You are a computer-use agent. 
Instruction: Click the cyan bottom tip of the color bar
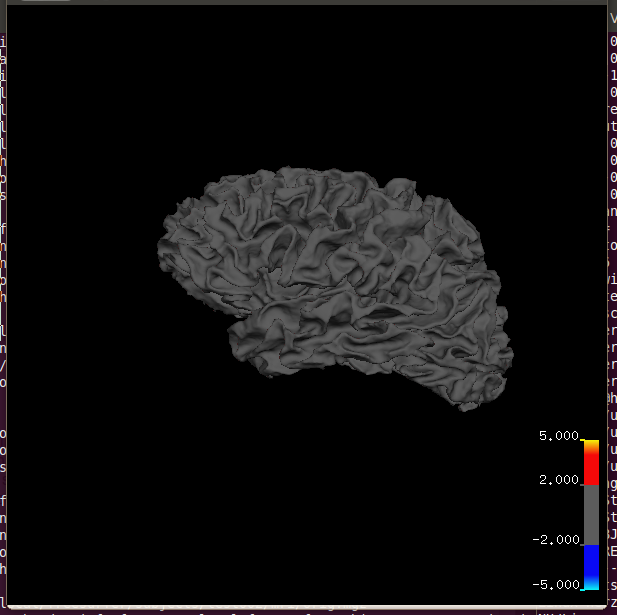[x=591, y=585]
